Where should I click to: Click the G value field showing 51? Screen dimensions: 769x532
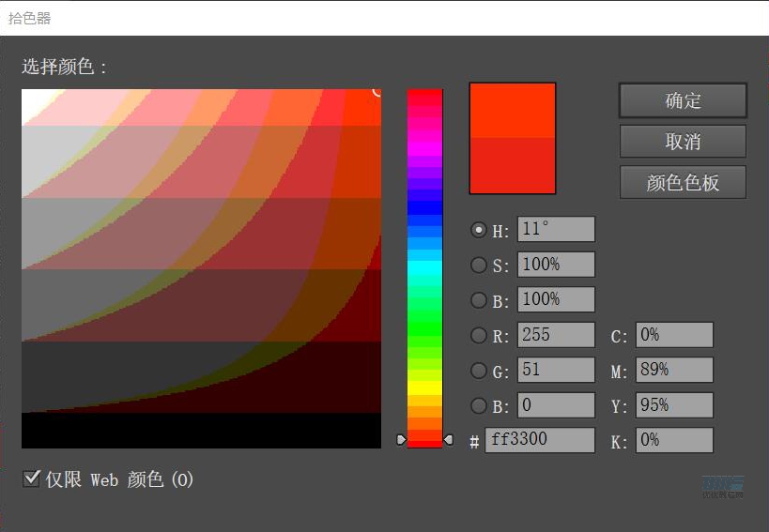point(555,370)
